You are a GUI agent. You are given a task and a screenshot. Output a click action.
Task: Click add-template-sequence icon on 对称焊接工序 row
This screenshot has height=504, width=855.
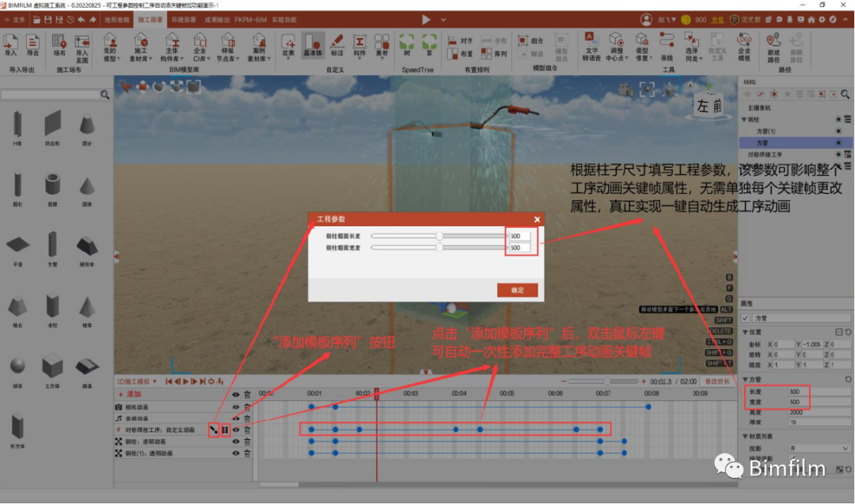click(x=213, y=430)
